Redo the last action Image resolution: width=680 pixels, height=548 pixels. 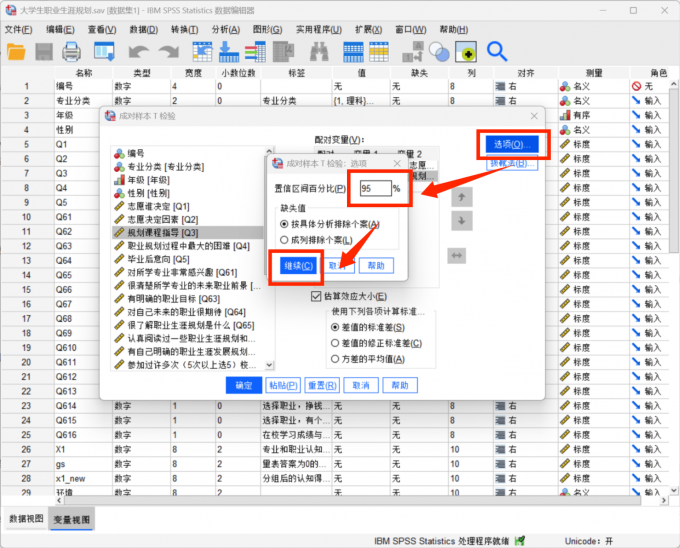pos(169,52)
